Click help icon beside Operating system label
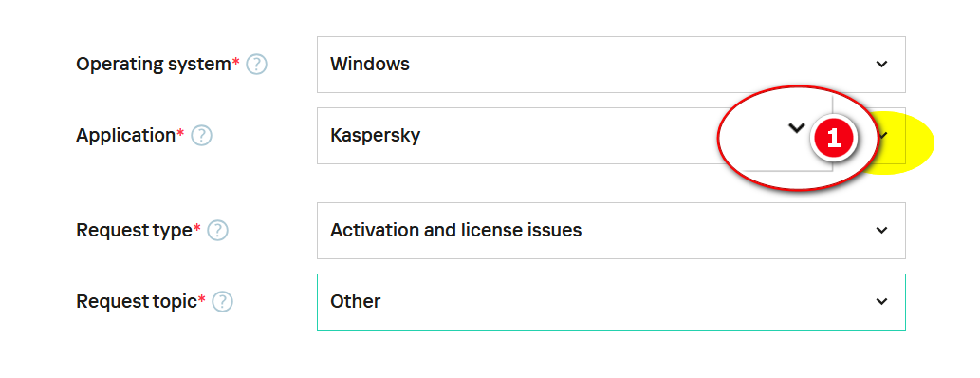 point(256,65)
